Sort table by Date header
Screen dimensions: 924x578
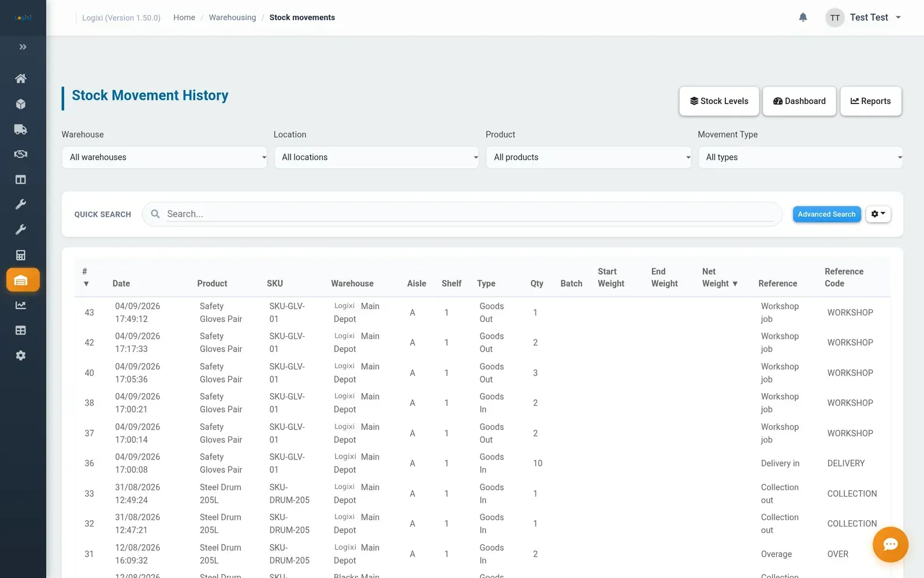click(121, 283)
